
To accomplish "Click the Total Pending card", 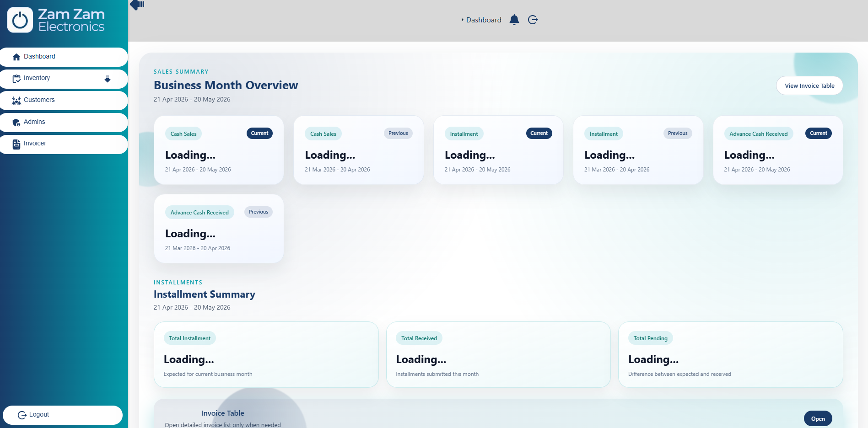I will [x=731, y=354].
